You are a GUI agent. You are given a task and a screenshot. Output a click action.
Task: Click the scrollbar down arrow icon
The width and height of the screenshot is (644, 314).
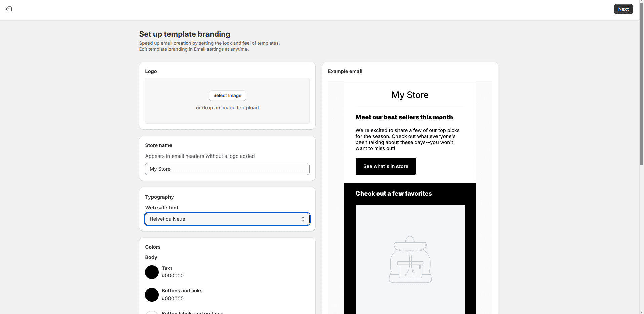641,312
